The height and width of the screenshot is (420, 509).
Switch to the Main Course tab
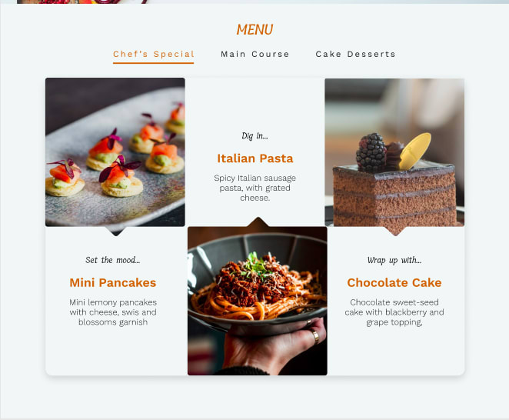pos(254,54)
